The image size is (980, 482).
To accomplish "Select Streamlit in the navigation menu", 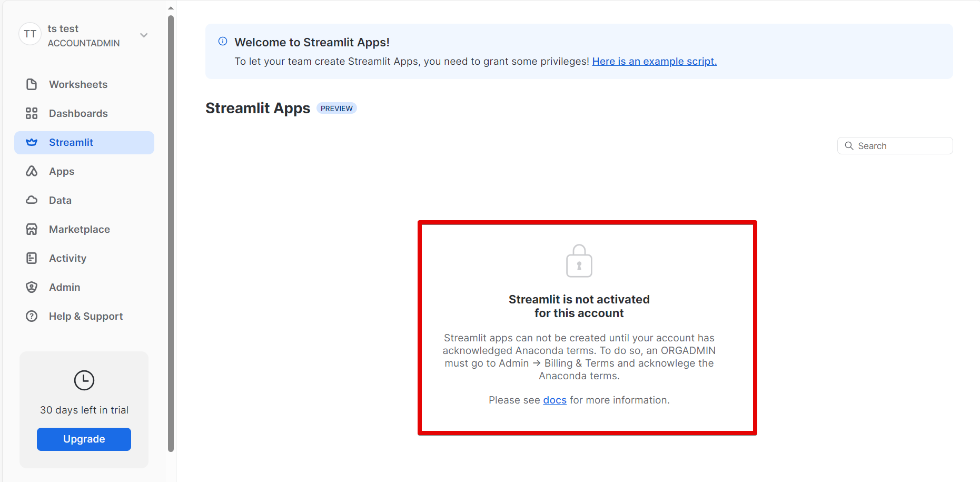I will pyautogui.click(x=71, y=142).
